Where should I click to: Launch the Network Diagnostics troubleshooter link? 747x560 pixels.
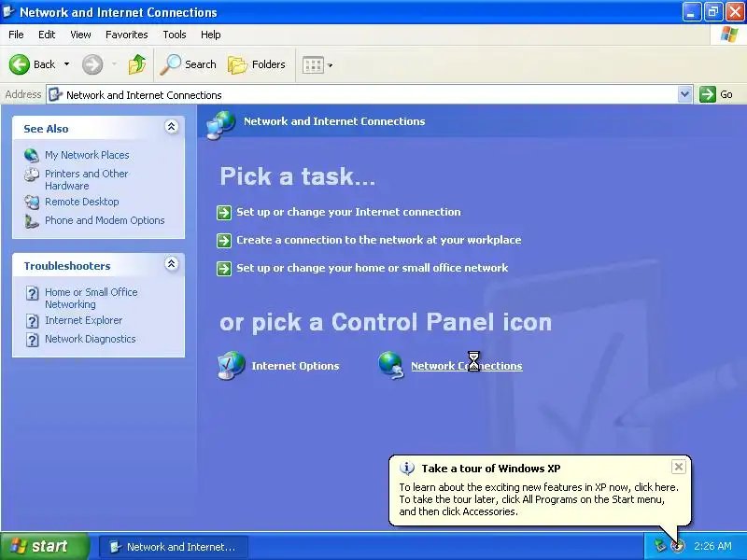pos(91,339)
